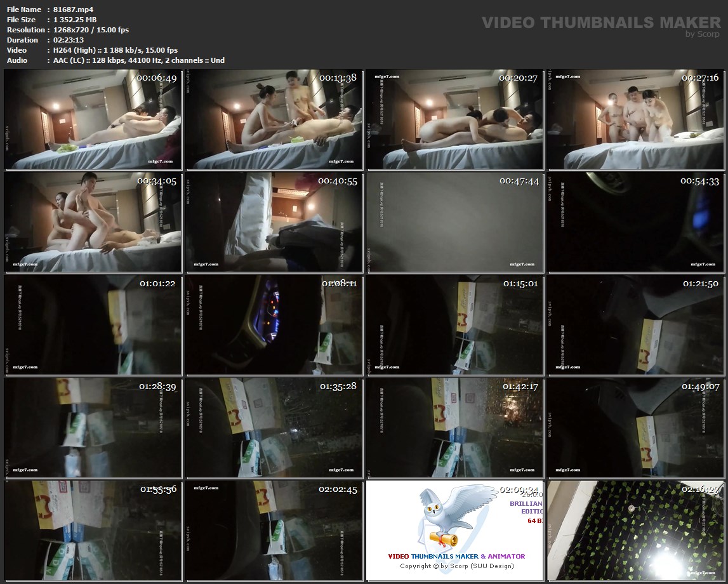Viewport: 728px width, 584px height.
Task: Click the 'by Scorp' credit text
Action: 703,34
